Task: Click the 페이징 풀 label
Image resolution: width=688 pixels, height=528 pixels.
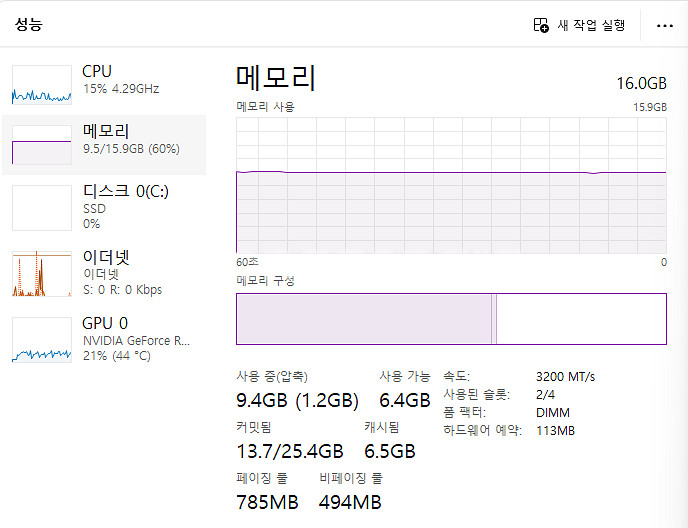Action: (262, 478)
